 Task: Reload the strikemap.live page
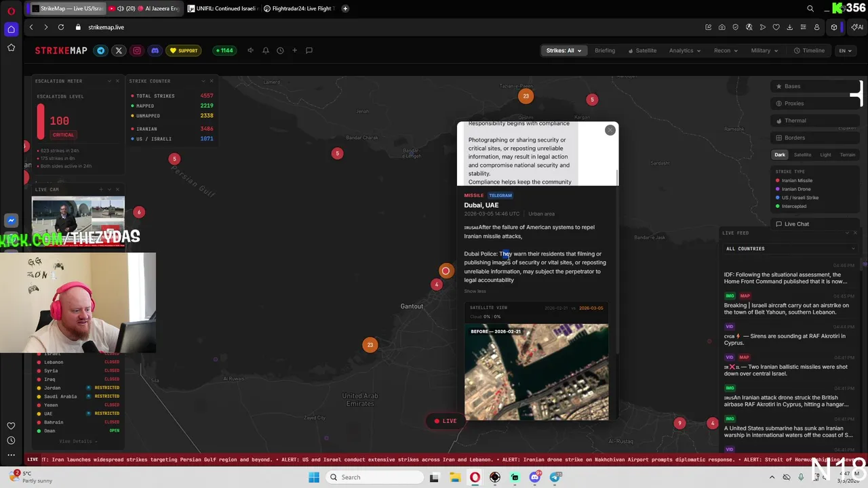click(61, 27)
